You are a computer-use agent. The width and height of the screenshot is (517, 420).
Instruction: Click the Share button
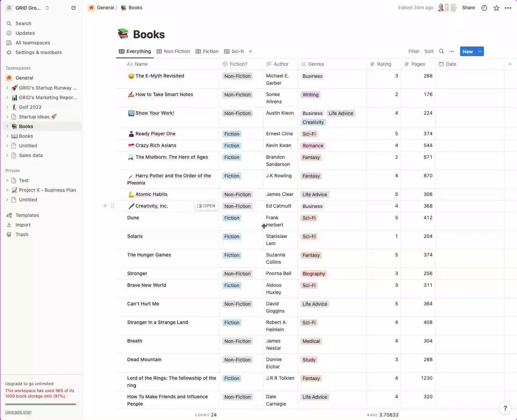tap(468, 8)
